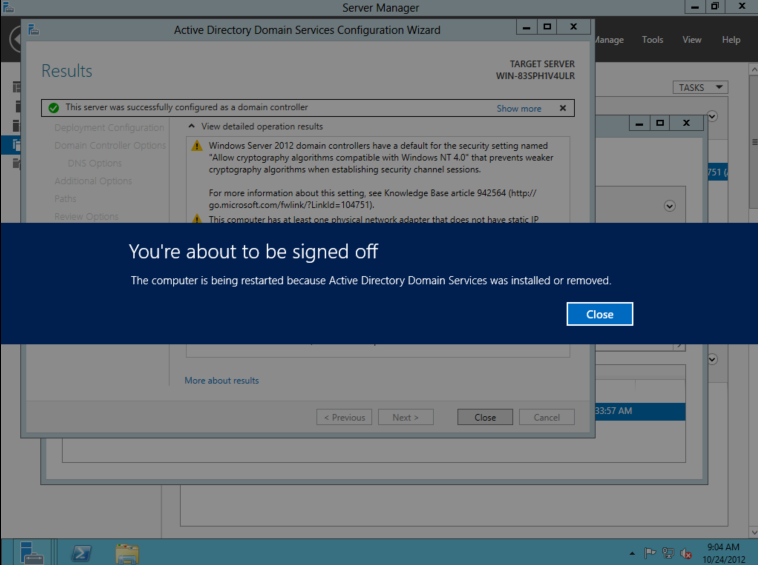Maximize the configuration wizard window
The width and height of the screenshot is (758, 565).
pyautogui.click(x=547, y=27)
